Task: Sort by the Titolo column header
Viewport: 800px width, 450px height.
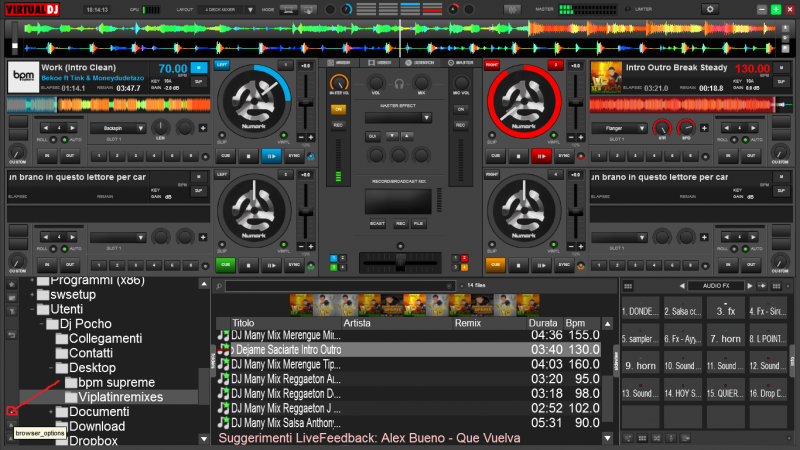Action: [243, 323]
